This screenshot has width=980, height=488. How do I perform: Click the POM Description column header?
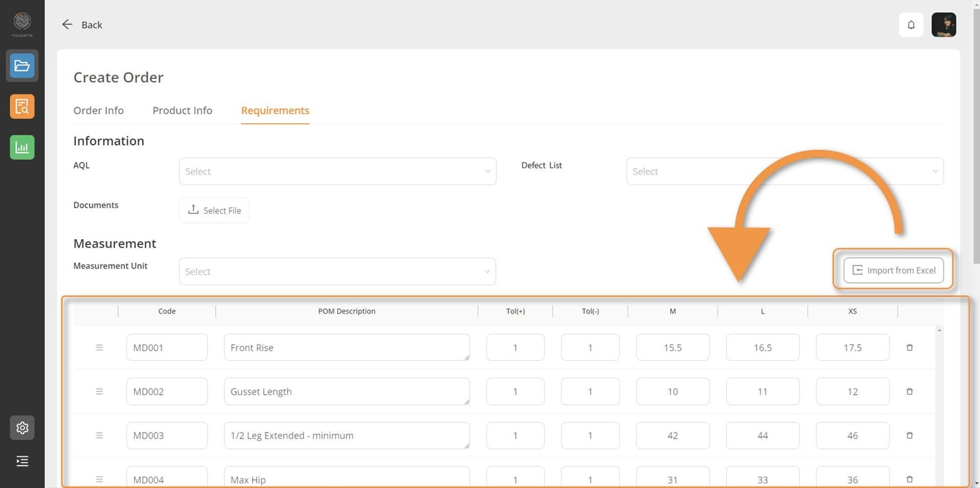[347, 311]
